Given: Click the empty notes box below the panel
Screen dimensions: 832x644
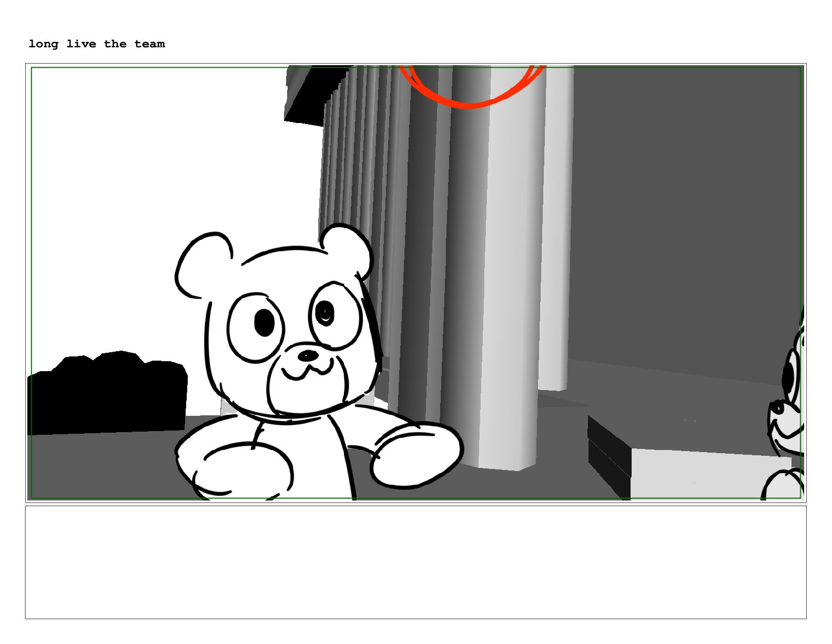Looking at the screenshot, I should click(415, 562).
